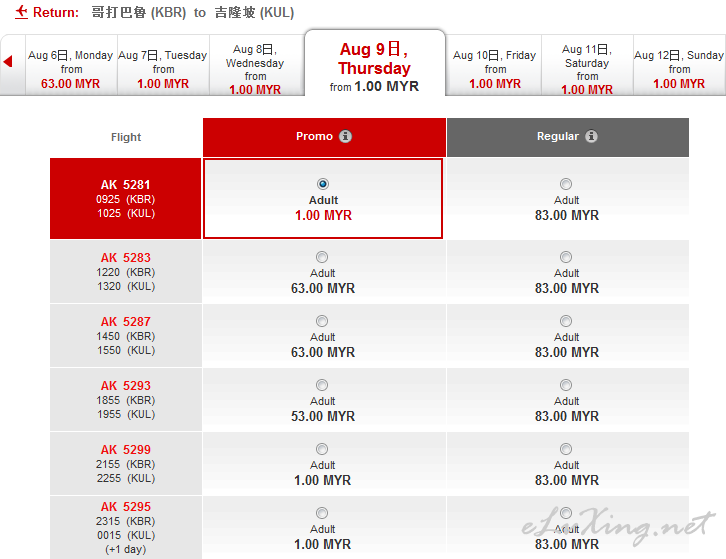Switch to Aug 7 Tuesday tab
The width and height of the screenshot is (726, 559).
click(x=163, y=65)
